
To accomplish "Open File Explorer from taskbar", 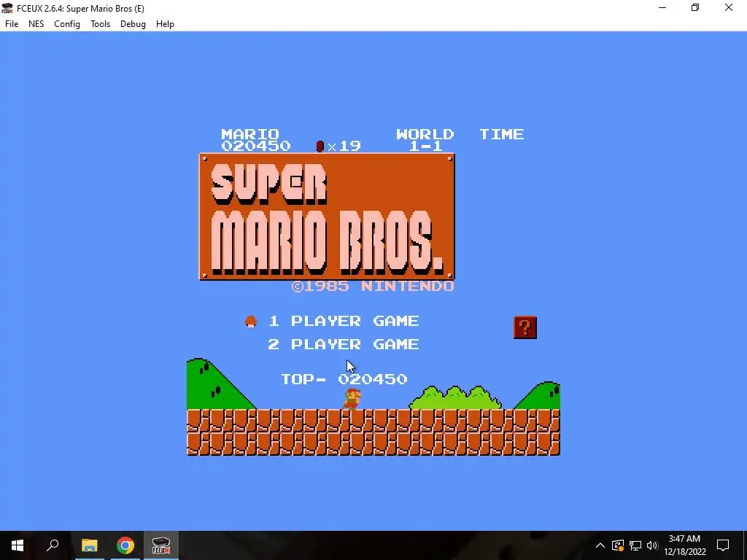I will click(89, 545).
